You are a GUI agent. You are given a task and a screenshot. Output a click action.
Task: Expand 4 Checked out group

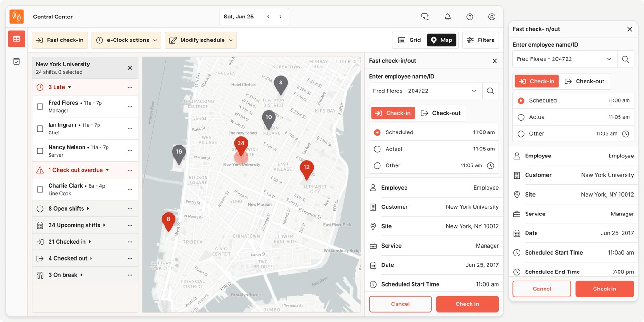coord(91,258)
